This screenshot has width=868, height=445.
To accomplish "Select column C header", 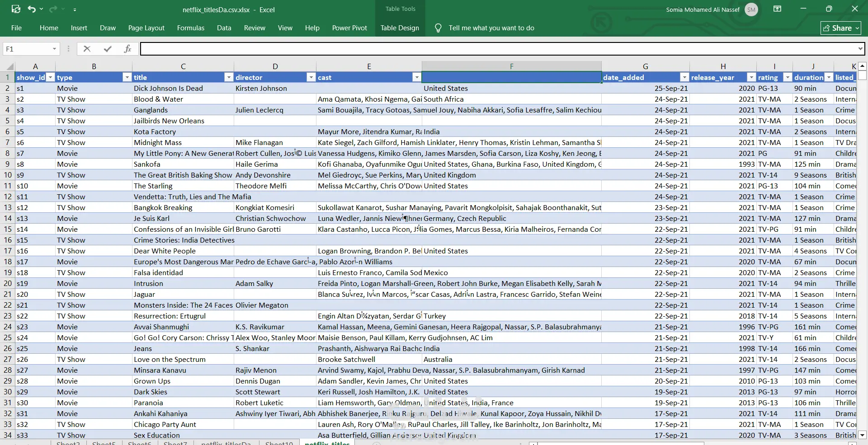I will point(183,66).
